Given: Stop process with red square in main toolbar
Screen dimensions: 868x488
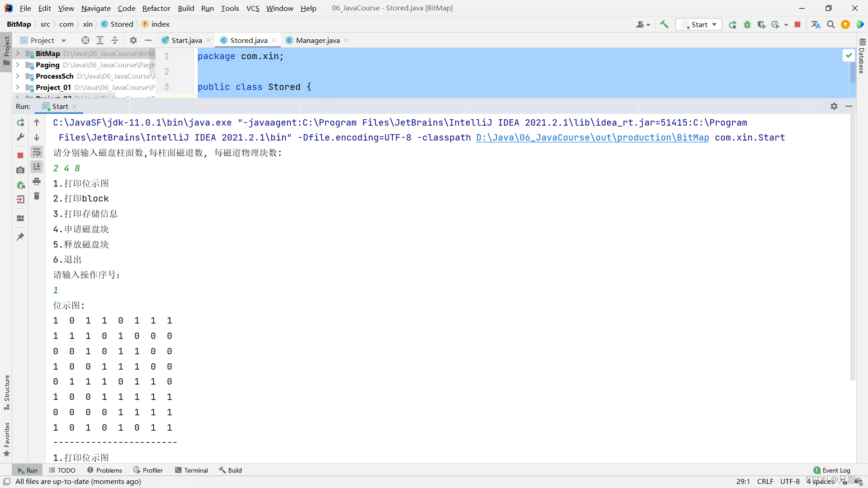Looking at the screenshot, I should click(x=797, y=24).
